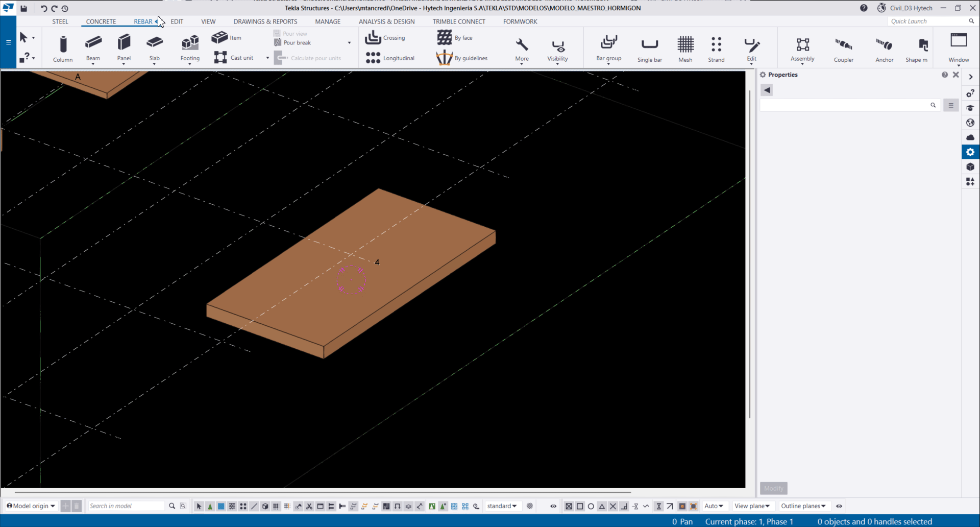Toggle model visibility with the eye icon
This screenshot has height=527, width=980.
tap(553, 506)
